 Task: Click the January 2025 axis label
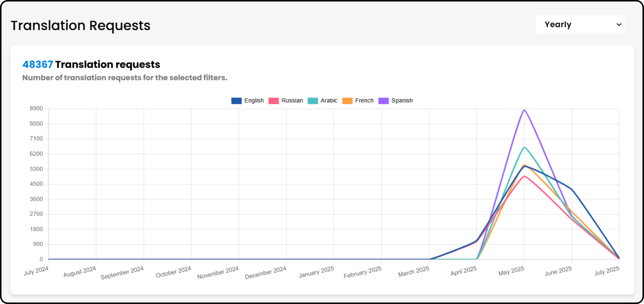tap(316, 272)
